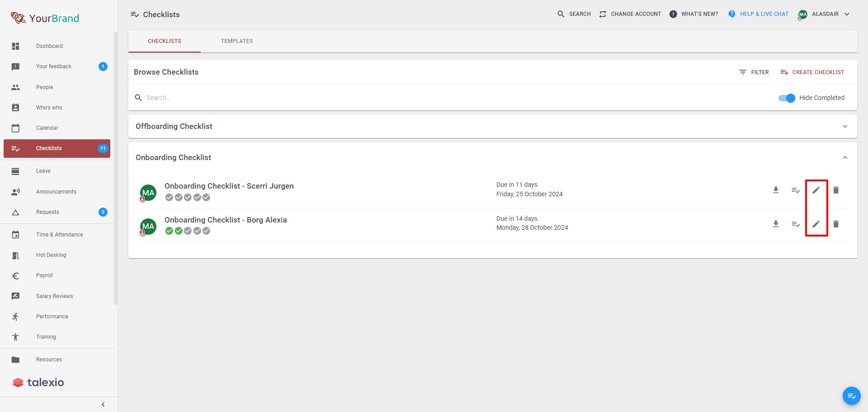868x412 pixels.
Task: Open the Calendar sidebar item
Action: click(57, 128)
